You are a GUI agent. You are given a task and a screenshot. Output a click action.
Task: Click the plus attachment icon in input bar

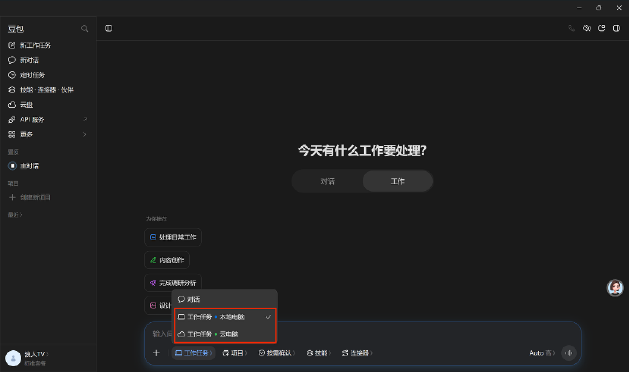[x=156, y=353]
